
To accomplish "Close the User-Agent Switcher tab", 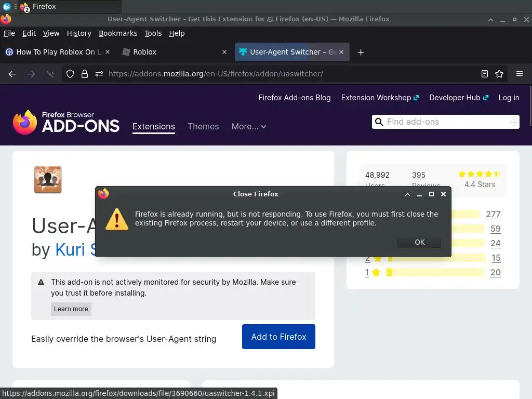I will click(x=341, y=52).
